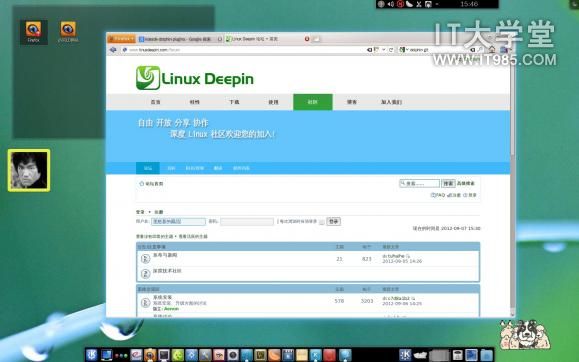This screenshot has height=362, width=579.
Task: Click the first forum row's topic count
Action: (339, 259)
